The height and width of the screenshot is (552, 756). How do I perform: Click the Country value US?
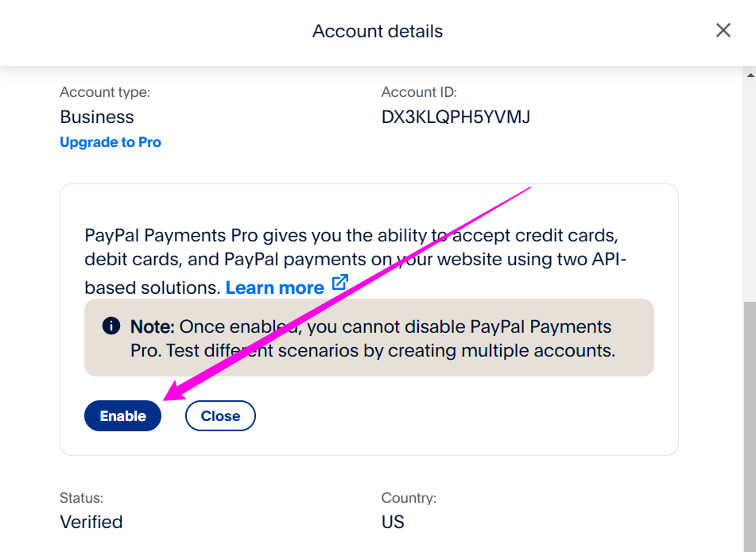point(392,522)
